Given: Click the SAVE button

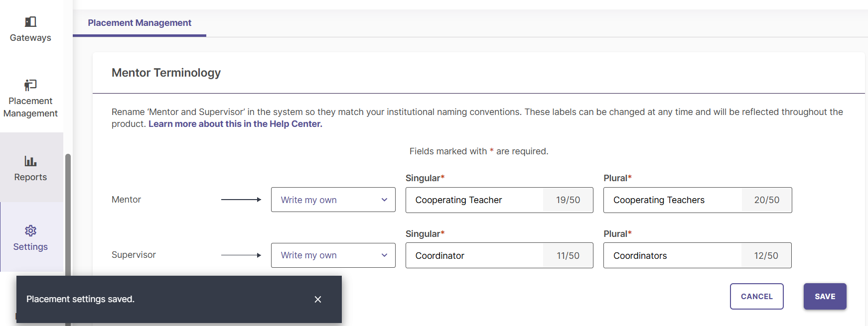Looking at the screenshot, I should point(825,296).
